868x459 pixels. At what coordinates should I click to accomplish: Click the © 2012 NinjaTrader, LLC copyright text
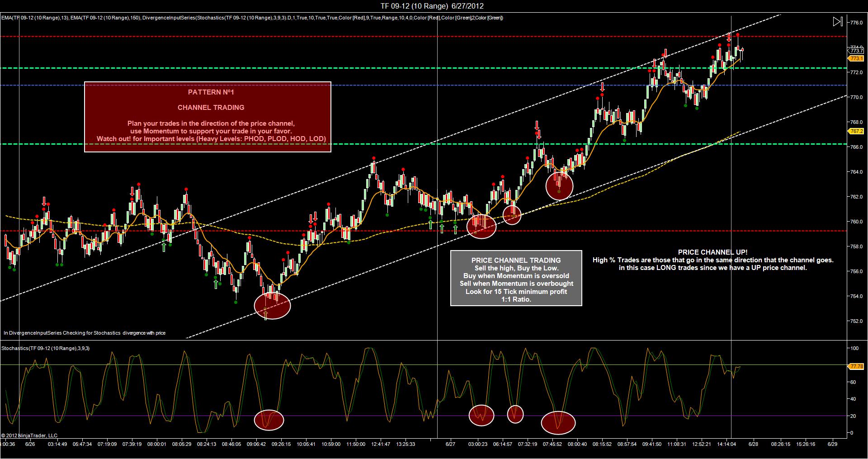(x=29, y=435)
